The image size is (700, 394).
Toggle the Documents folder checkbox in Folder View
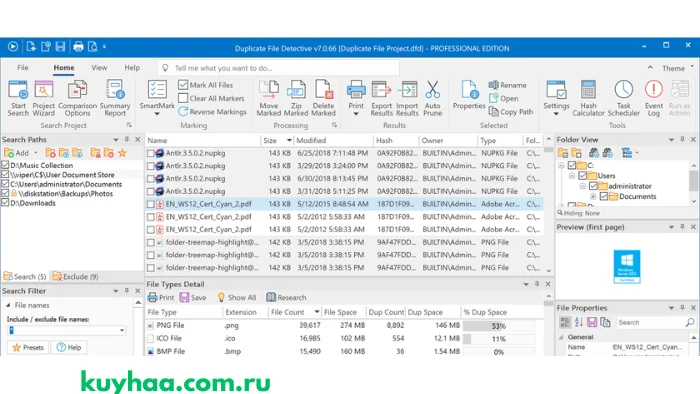click(604, 196)
